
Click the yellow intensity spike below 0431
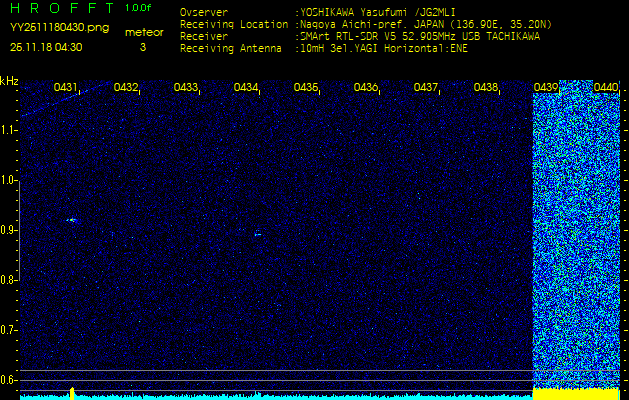coord(72,392)
